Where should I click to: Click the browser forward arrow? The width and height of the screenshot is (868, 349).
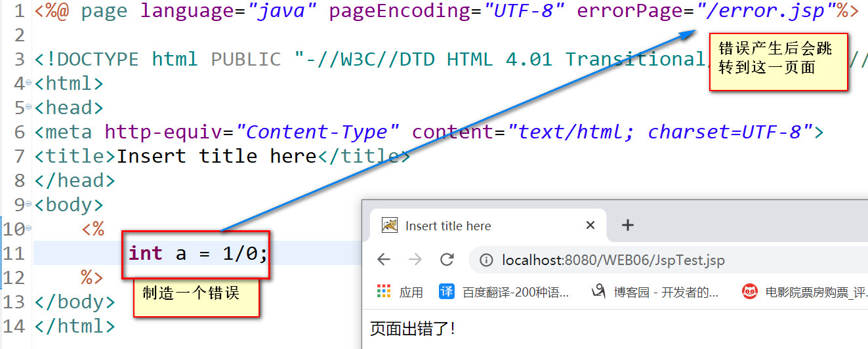415,260
